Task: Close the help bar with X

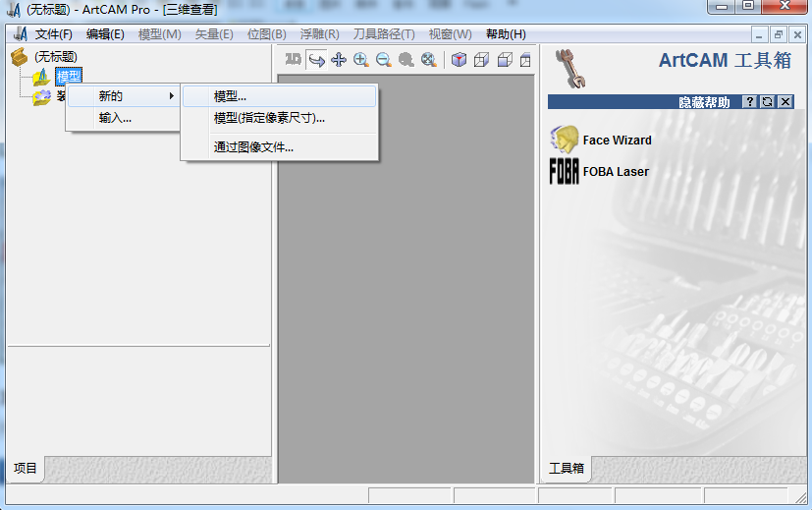Action: tap(785, 101)
